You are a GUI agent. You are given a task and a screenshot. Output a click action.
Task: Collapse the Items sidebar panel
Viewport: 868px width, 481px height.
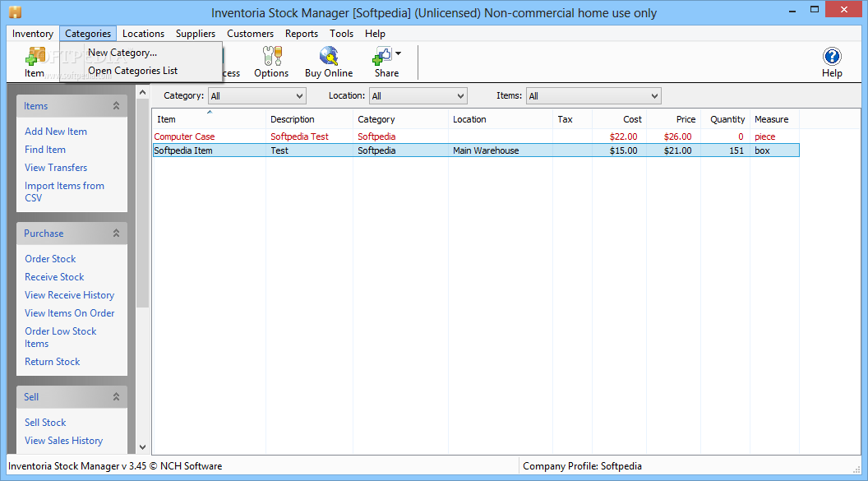pyautogui.click(x=116, y=106)
